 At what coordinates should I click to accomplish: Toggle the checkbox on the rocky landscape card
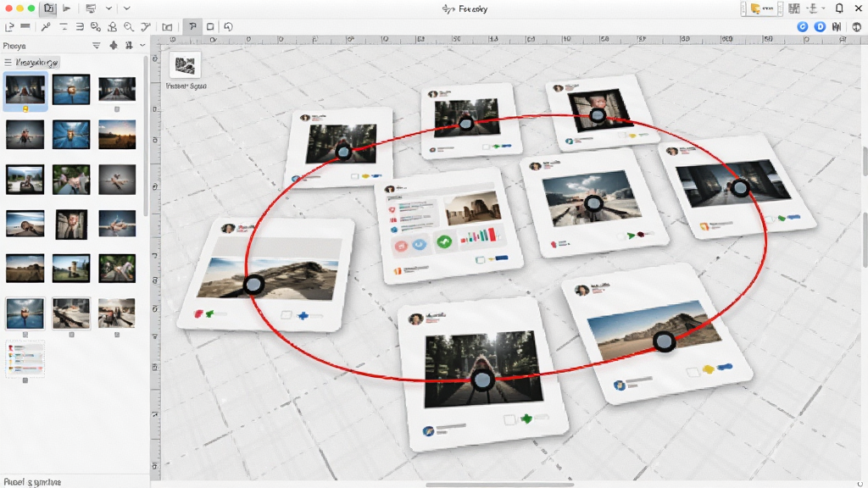click(x=286, y=315)
